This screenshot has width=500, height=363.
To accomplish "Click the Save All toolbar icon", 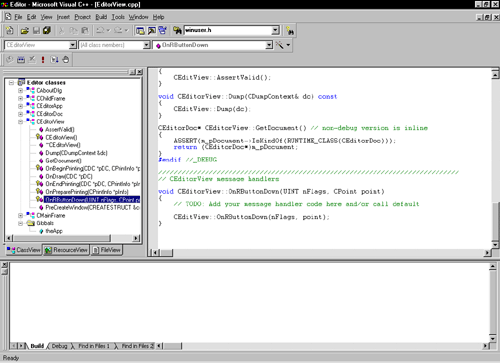I will [47, 31].
